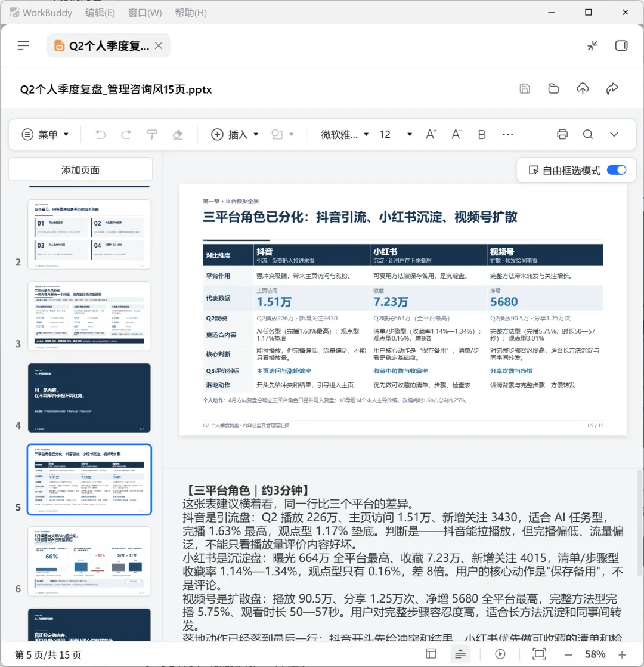The height and width of the screenshot is (667, 644).
Task: Open the 窗口(W) menu
Action: pos(145,13)
